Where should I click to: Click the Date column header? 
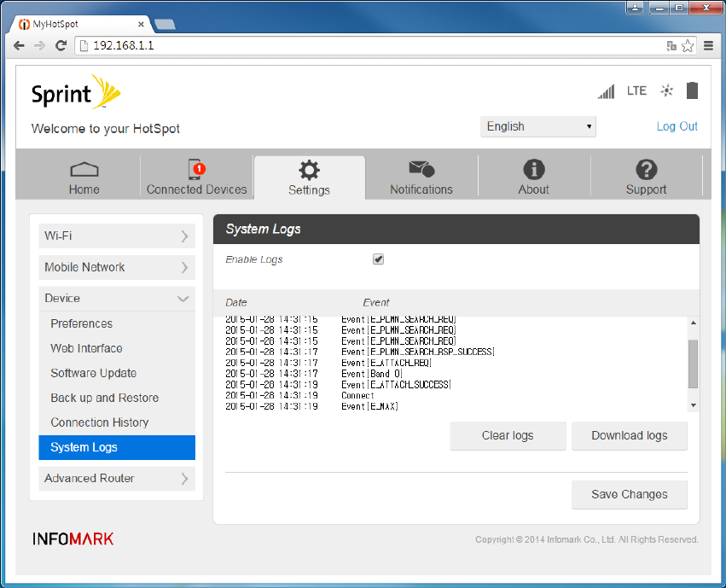pyautogui.click(x=236, y=303)
